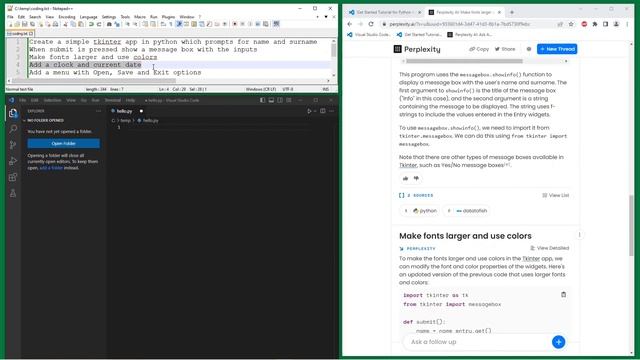Image resolution: width=640 pixels, height=360 pixels.
Task: Open Run and Debug in VS Code activity bar
Action: [13, 161]
